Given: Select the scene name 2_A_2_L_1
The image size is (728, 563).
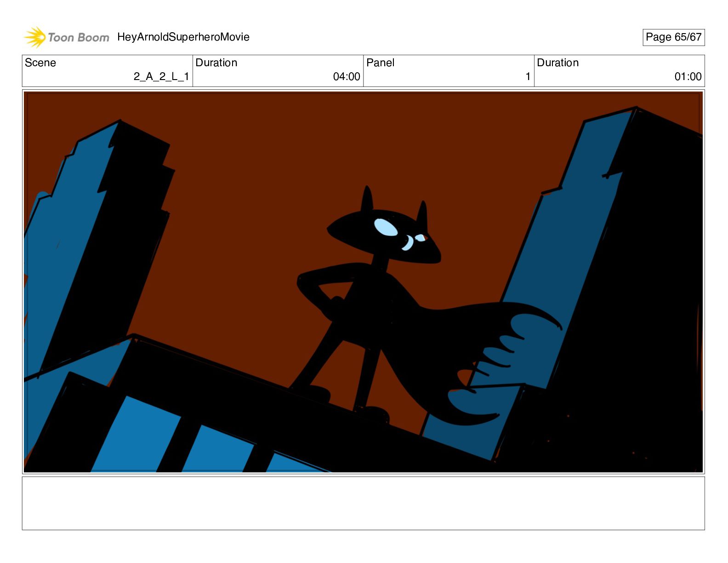Looking at the screenshot, I should click(161, 77).
